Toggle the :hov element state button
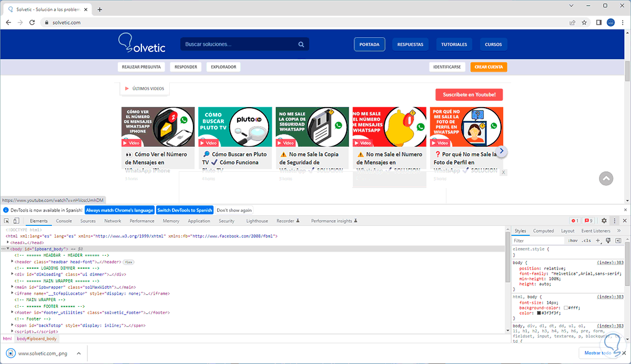The width and height of the screenshot is (631, 364). click(573, 241)
